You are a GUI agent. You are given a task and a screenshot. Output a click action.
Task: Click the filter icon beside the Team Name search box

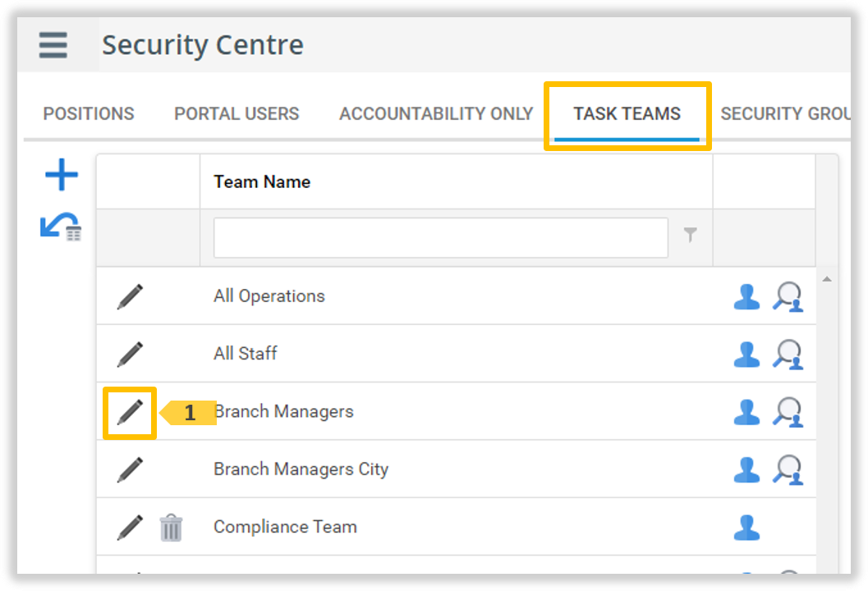(691, 236)
